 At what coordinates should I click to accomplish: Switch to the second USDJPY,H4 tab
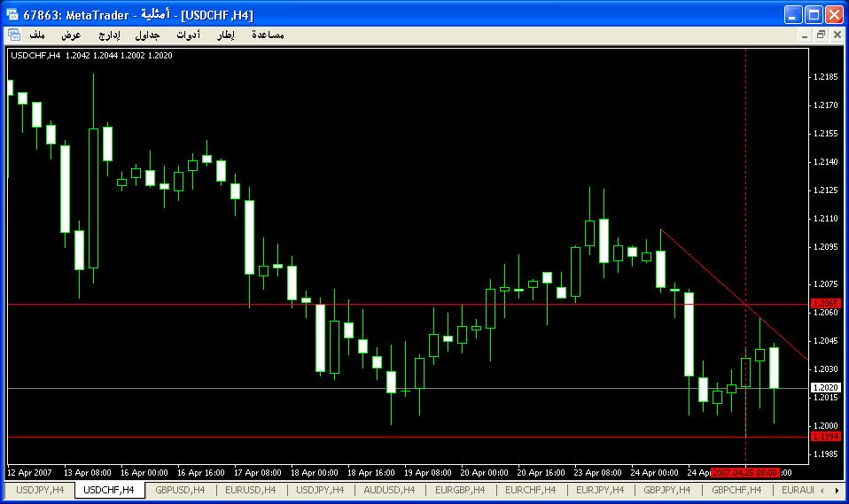(x=321, y=490)
